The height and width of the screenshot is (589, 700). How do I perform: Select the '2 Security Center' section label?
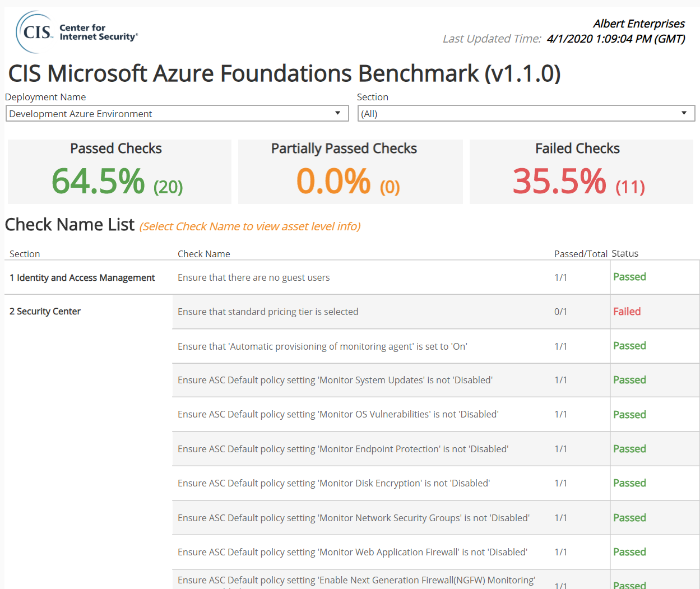45,311
